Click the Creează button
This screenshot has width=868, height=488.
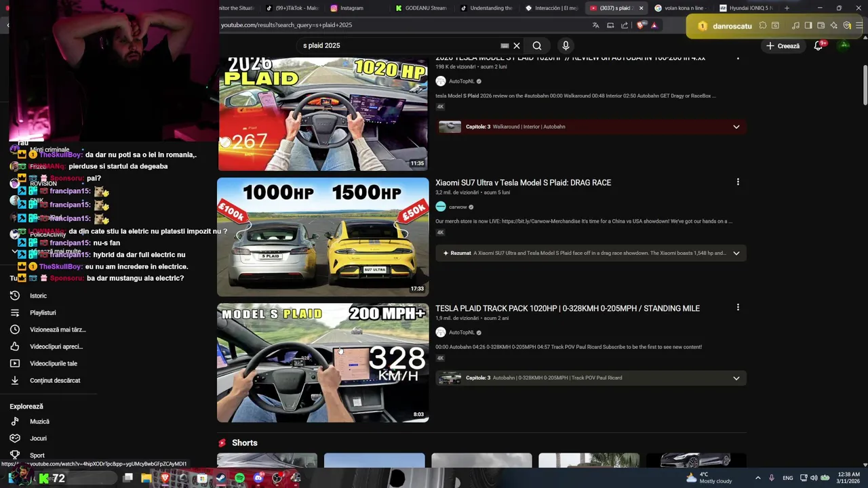point(783,45)
